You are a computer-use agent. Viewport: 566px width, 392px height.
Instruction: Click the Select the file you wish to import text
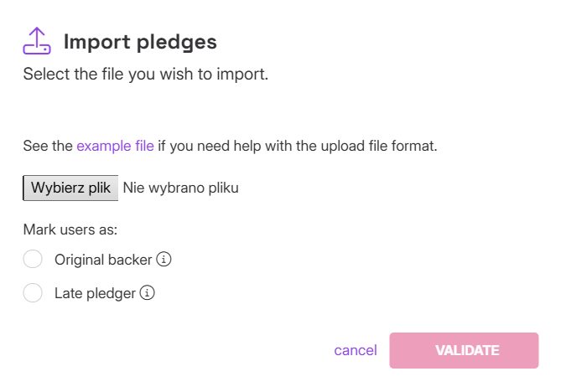click(x=145, y=75)
